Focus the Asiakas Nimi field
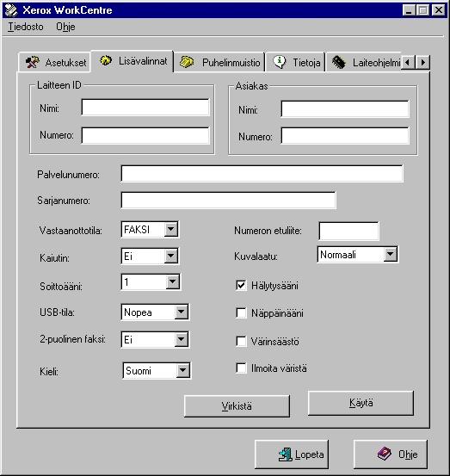The image size is (450, 476). pos(345,109)
